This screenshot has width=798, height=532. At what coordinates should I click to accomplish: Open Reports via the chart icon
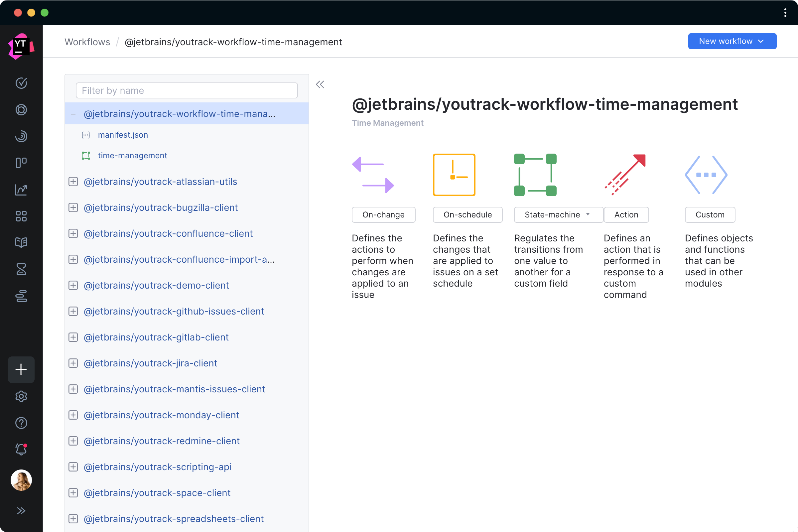pos(21,190)
